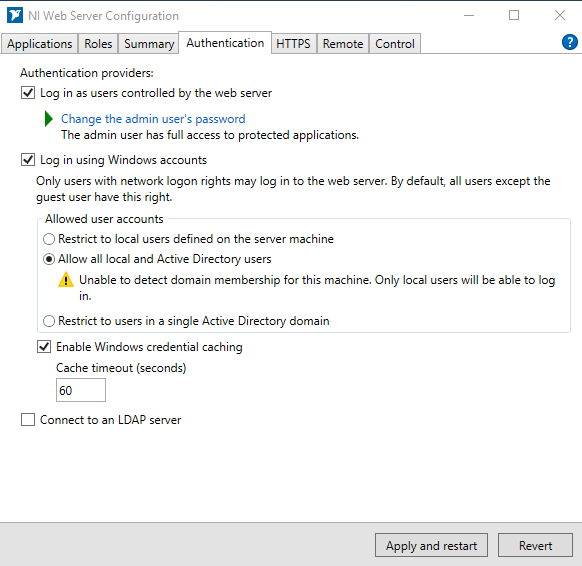Click the NI Web Server app icon

tap(15, 15)
